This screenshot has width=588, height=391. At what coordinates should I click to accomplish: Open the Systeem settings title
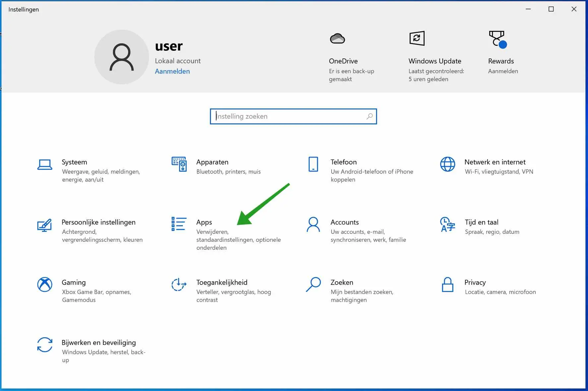74,162
